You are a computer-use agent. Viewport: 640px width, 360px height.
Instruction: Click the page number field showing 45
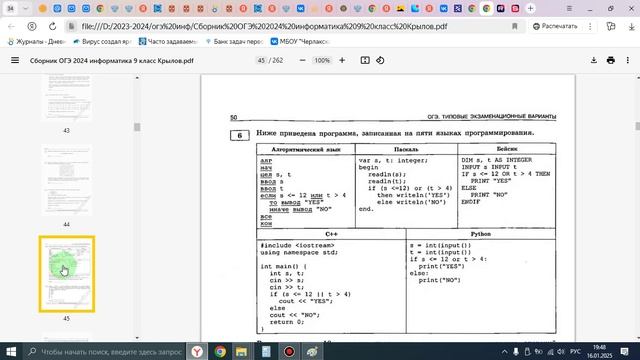261,60
